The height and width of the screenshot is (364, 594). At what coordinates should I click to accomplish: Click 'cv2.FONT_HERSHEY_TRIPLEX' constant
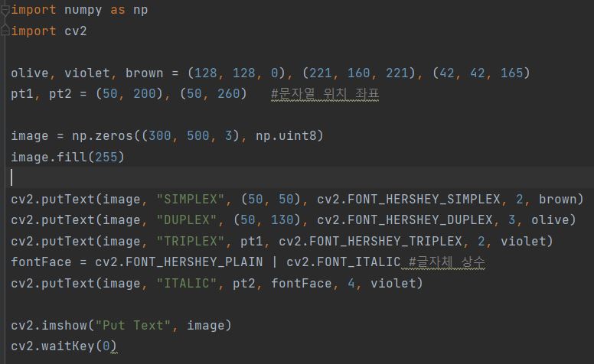[370, 241]
